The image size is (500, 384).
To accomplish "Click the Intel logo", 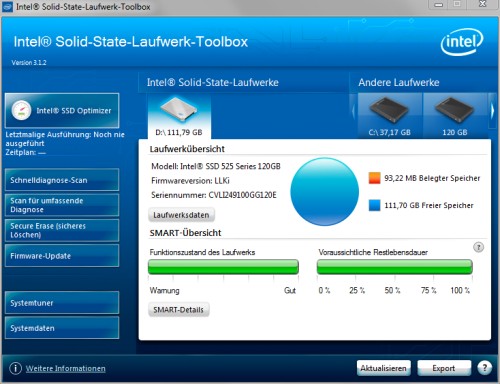I will [462, 42].
